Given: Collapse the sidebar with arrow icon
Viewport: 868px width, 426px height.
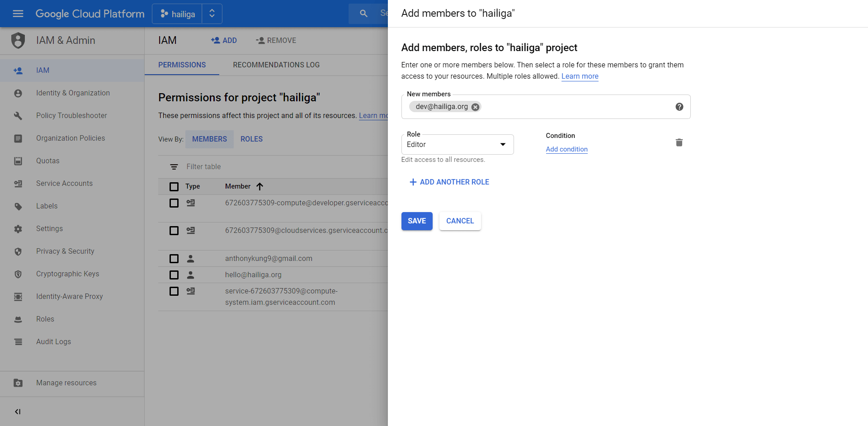Looking at the screenshot, I should 18,412.
